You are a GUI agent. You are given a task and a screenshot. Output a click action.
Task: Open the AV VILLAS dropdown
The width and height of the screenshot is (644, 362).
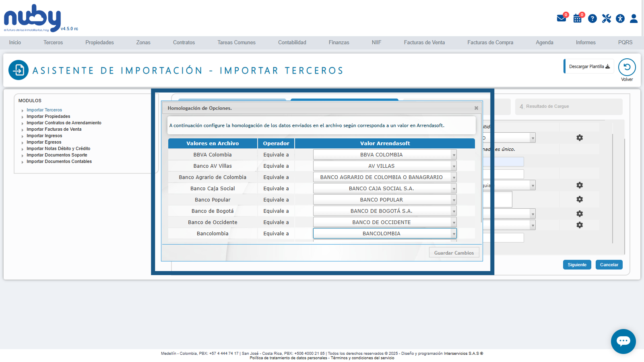pyautogui.click(x=385, y=166)
